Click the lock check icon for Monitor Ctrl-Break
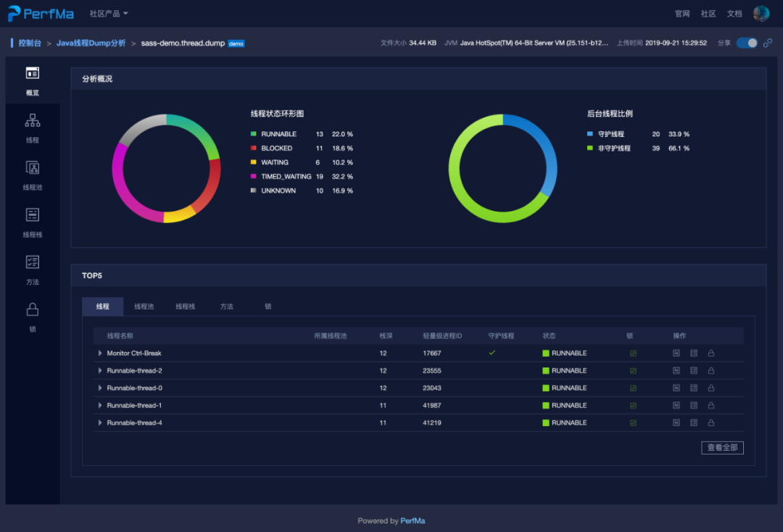The image size is (783, 532). pyautogui.click(x=633, y=353)
